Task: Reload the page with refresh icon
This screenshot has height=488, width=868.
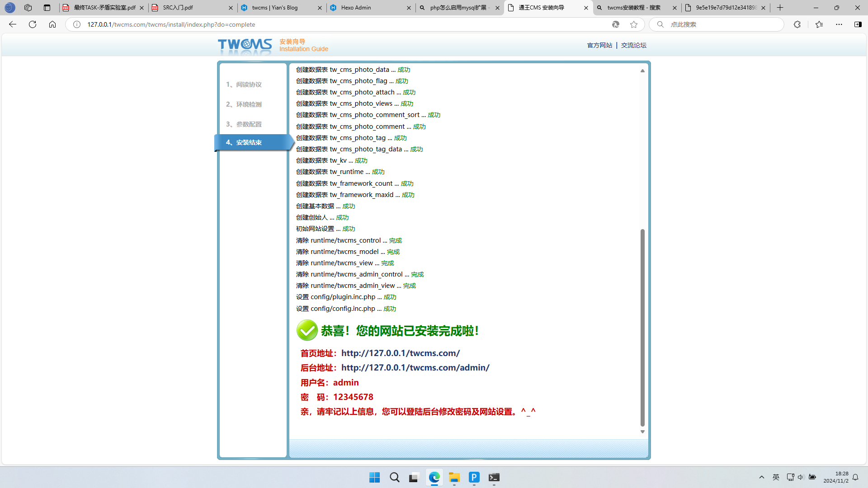Action: 33,24
